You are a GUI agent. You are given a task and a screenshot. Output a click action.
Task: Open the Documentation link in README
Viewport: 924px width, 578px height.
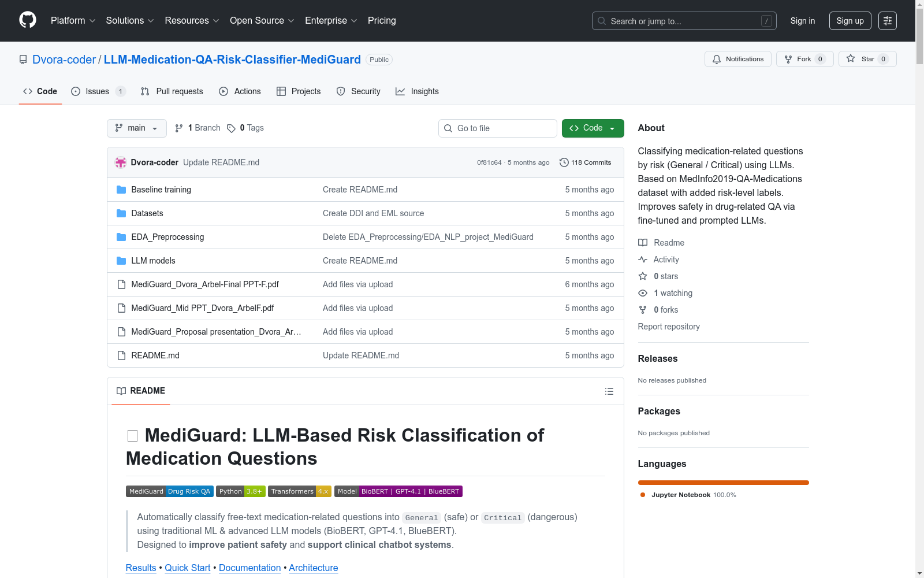pos(250,568)
